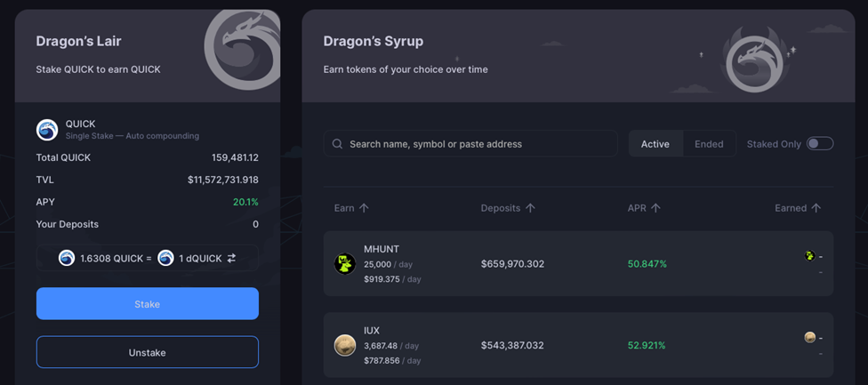868x385 pixels.
Task: Click the search magnifier icon
Action: pyautogui.click(x=337, y=144)
